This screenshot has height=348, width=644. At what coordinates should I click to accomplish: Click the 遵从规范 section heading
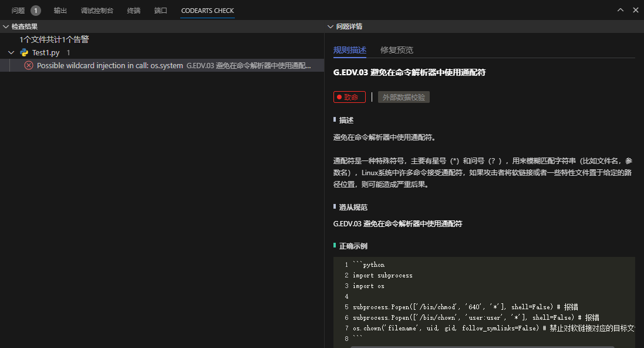click(353, 208)
